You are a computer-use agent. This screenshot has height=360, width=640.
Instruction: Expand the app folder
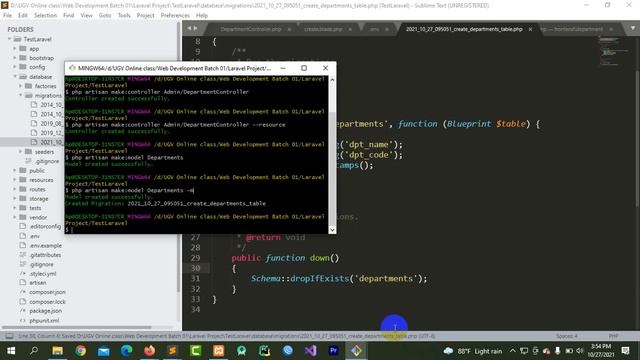point(15,49)
